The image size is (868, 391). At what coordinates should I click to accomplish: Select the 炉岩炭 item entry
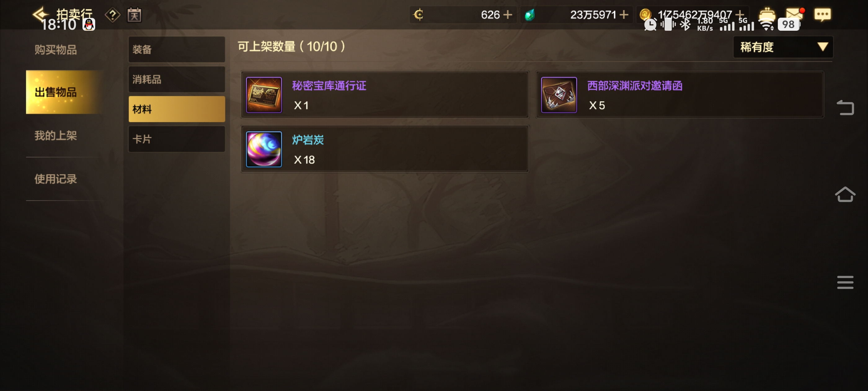pyautogui.click(x=385, y=149)
